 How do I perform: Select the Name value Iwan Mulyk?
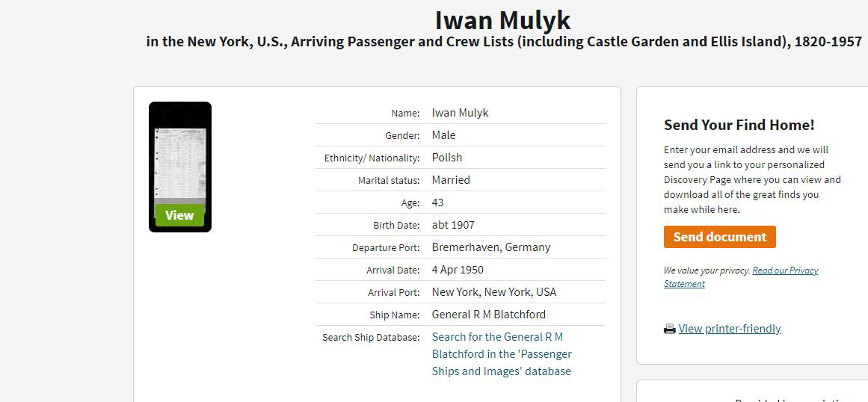click(x=460, y=113)
